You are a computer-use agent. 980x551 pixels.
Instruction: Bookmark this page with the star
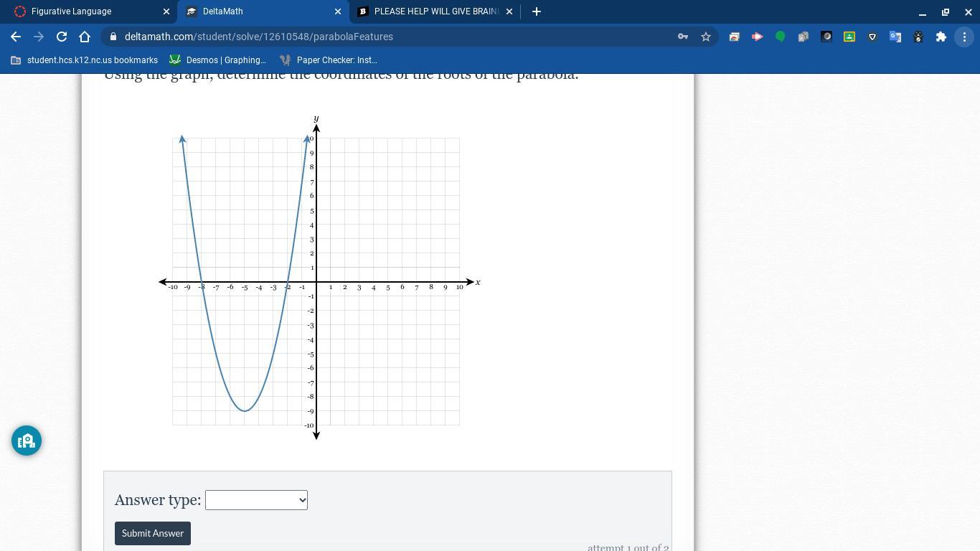(x=706, y=37)
